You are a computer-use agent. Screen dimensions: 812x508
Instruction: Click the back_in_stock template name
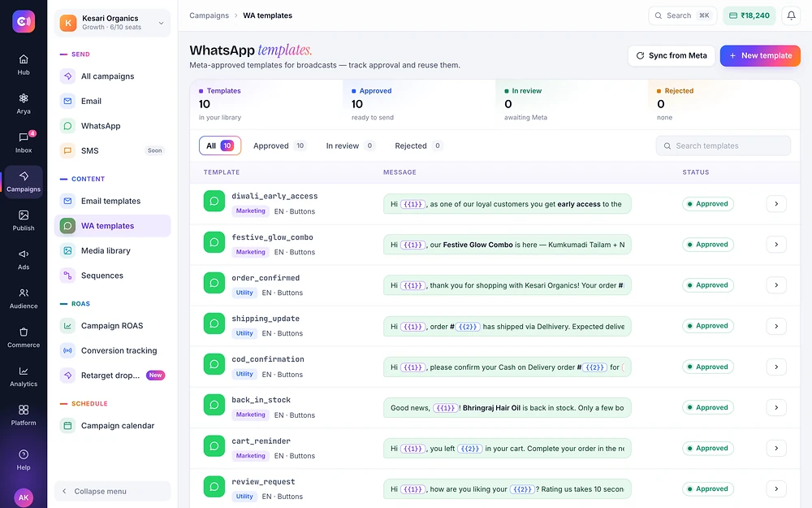[x=261, y=400]
